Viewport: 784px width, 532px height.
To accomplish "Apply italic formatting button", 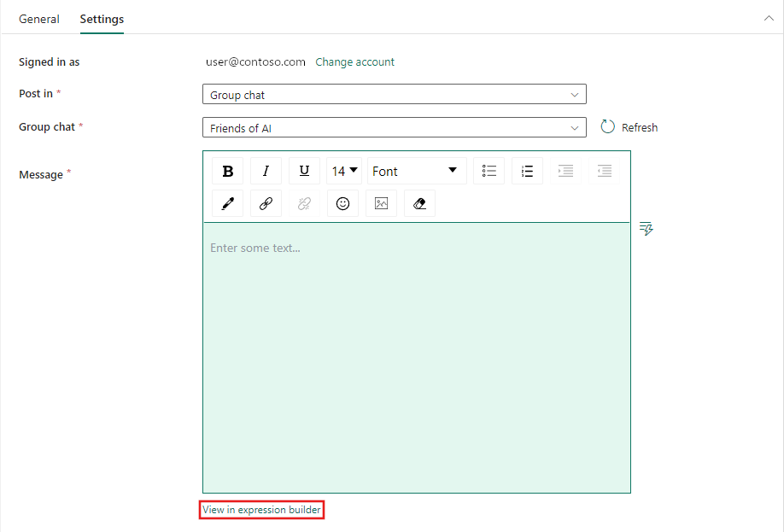I will click(x=266, y=171).
